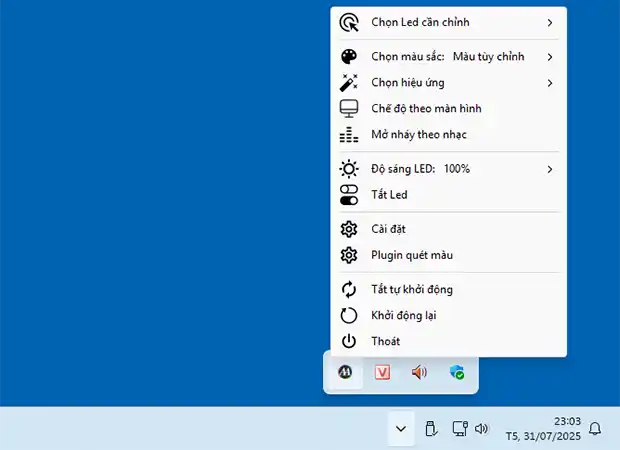Select Mở nháy theo nhạc
This screenshot has width=620, height=450.
click(448, 135)
